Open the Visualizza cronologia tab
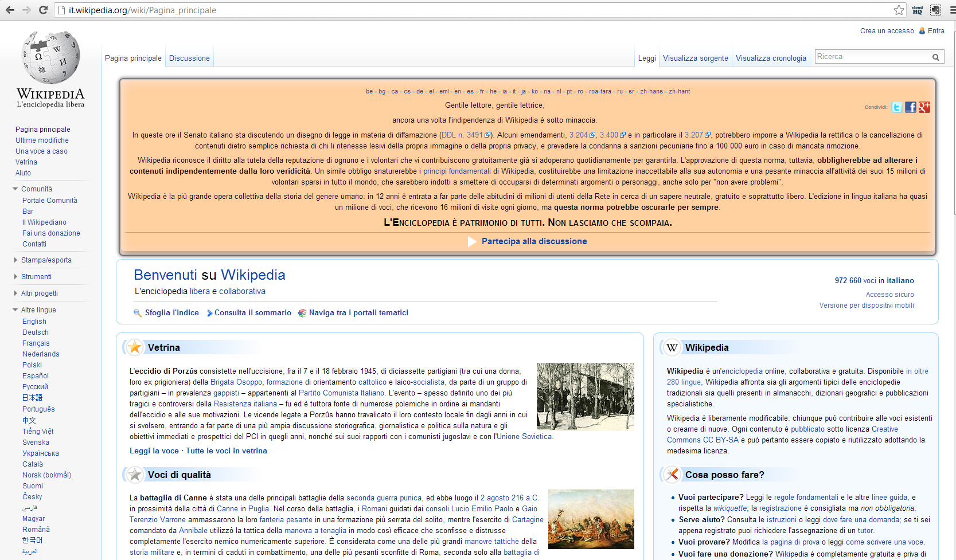The height and width of the screenshot is (560, 956). 771,58
